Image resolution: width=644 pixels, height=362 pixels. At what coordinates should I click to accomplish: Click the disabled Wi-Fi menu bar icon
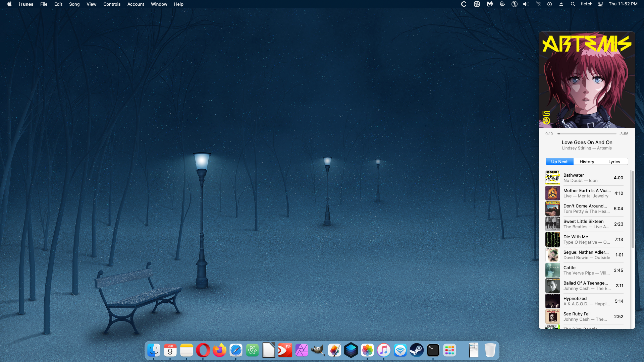tap(538, 4)
